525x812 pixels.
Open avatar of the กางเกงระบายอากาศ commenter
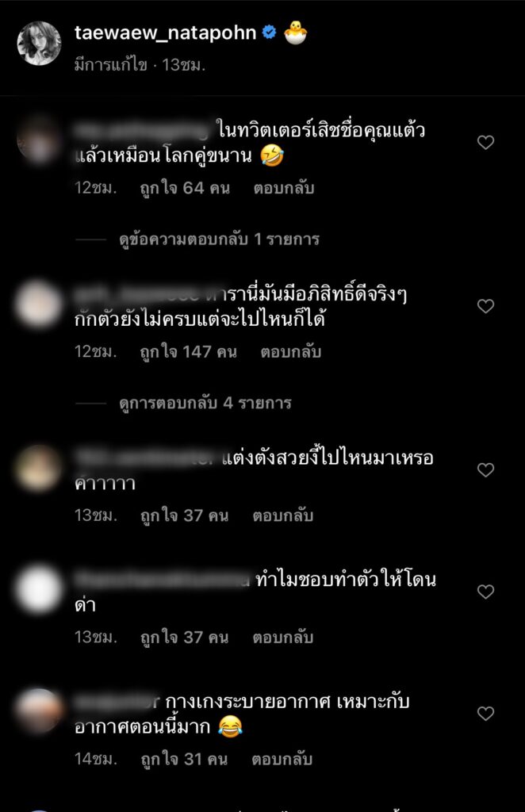(x=40, y=711)
